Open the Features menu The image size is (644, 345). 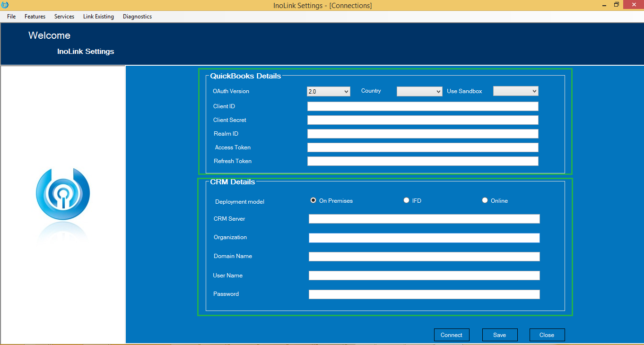35,17
